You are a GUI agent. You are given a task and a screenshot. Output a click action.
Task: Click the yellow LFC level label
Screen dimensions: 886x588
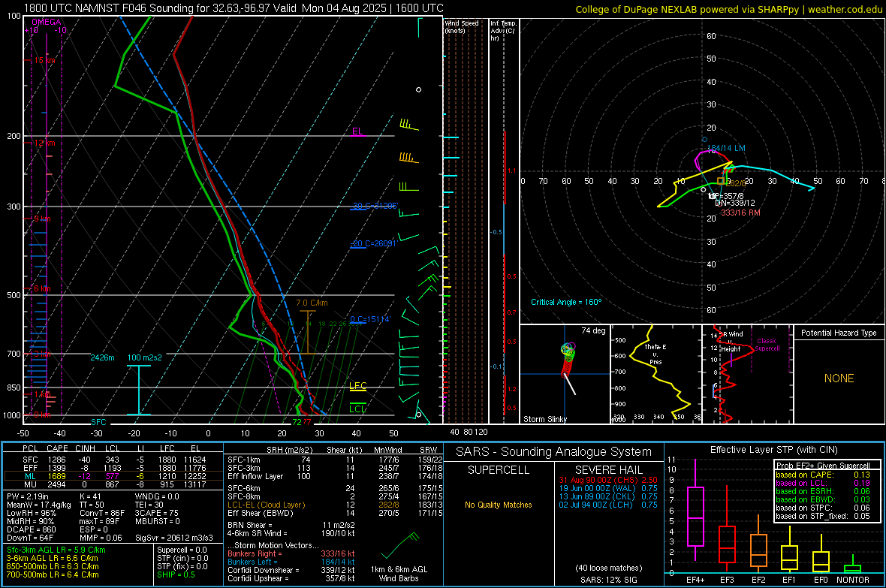[357, 386]
